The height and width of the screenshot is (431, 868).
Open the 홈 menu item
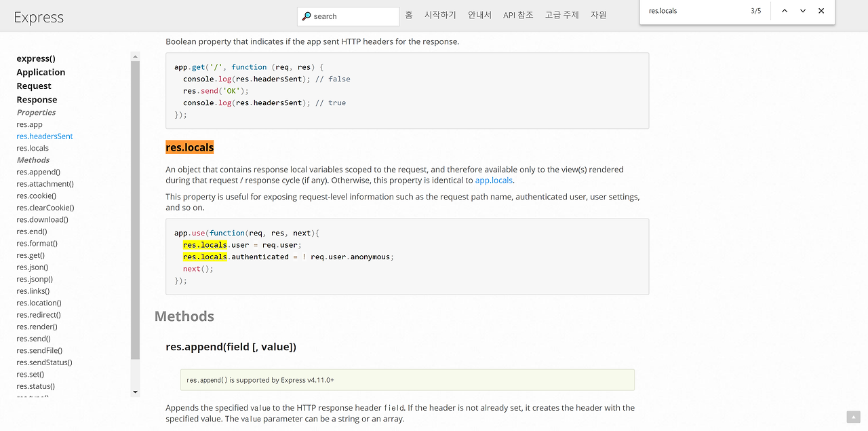pos(409,15)
